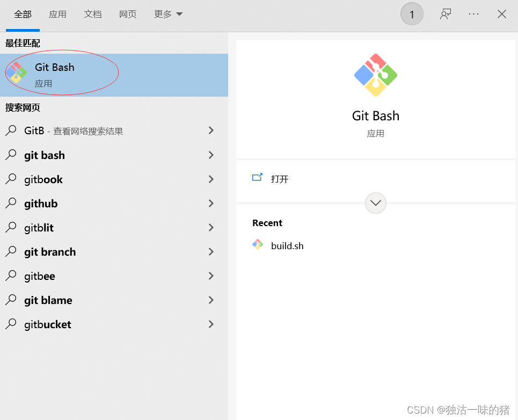518x420 pixels.
Task: Click the search icon beside git bash
Action: point(11,155)
